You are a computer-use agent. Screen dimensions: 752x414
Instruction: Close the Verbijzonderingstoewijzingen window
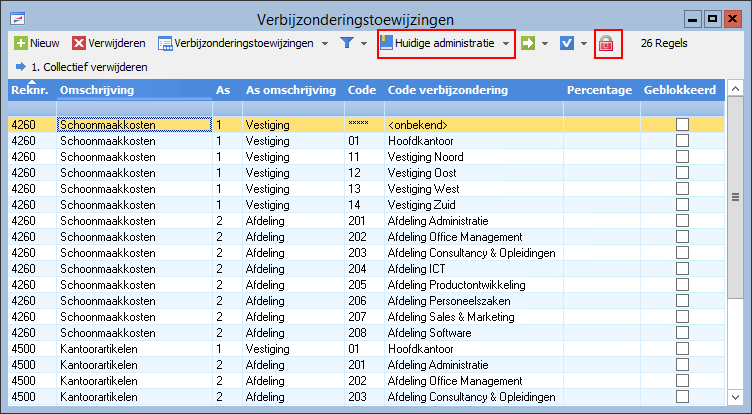(x=732, y=20)
